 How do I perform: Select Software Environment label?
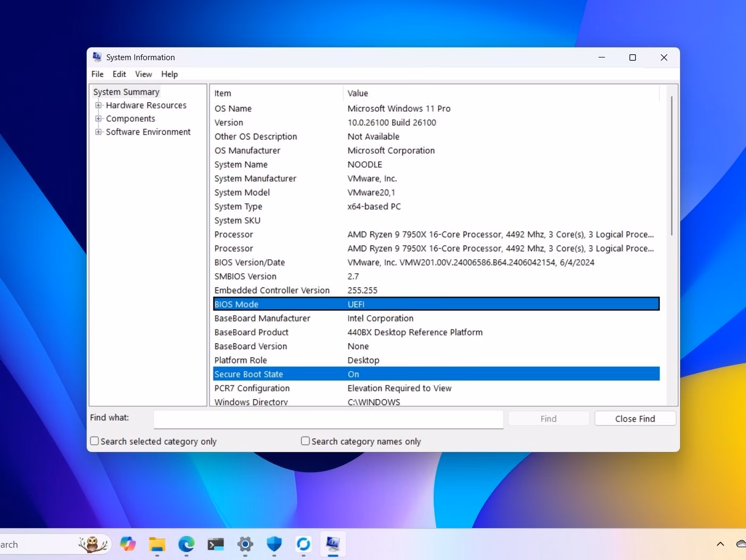148,132
